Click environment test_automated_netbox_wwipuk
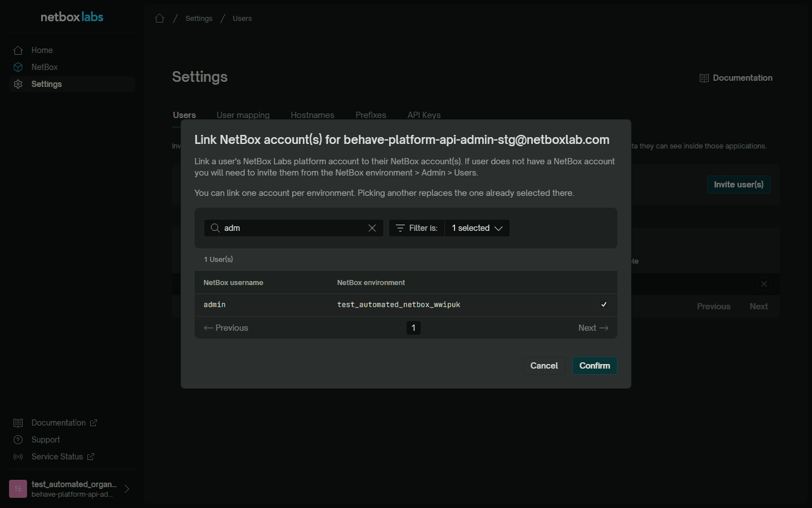Image resolution: width=812 pixels, height=508 pixels. pos(399,305)
